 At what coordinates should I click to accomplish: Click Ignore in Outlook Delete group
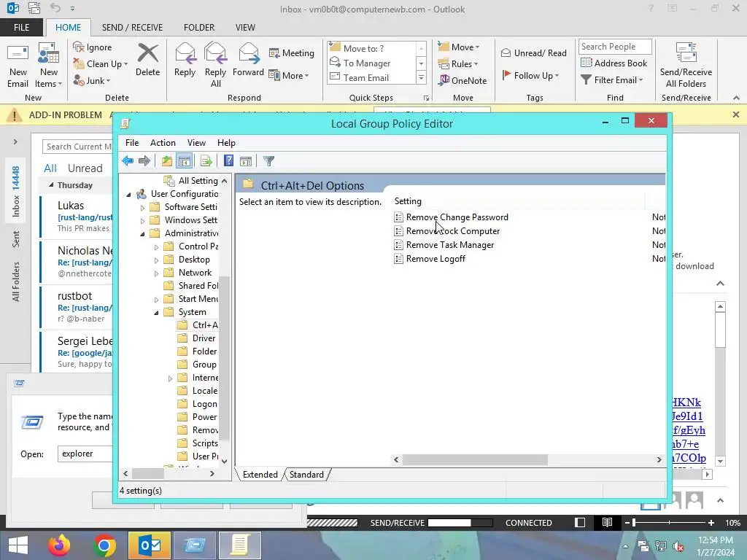point(93,47)
